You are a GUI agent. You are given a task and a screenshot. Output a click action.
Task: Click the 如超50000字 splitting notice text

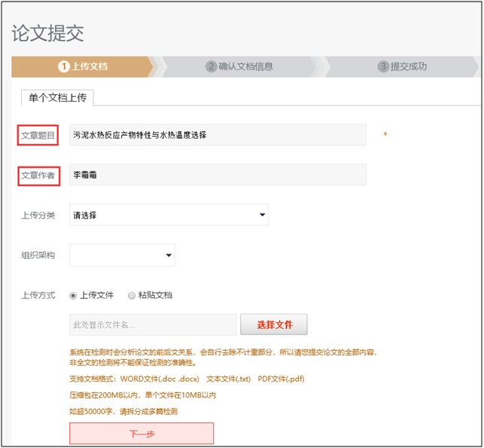coord(123,411)
